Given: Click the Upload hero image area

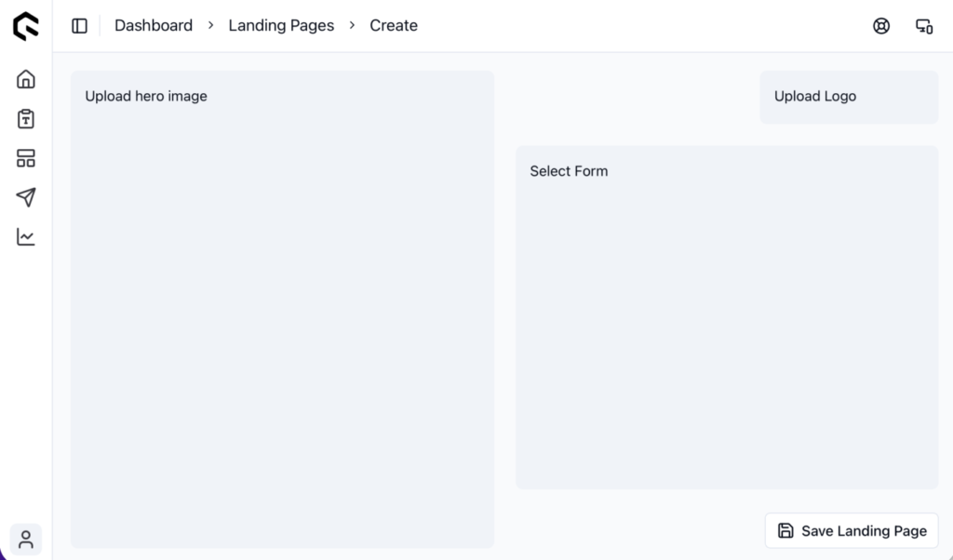Looking at the screenshot, I should click(x=282, y=309).
